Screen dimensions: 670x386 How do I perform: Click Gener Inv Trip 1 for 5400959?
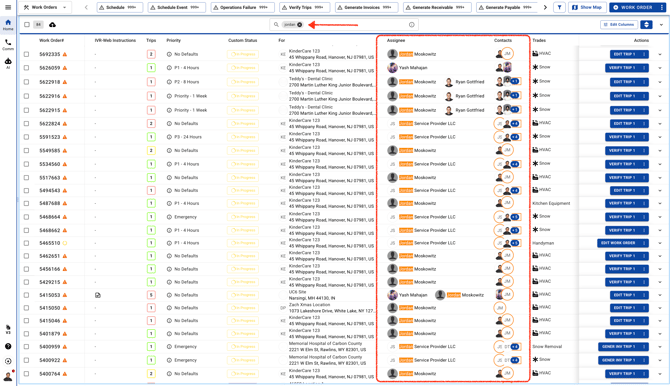[x=619, y=347]
